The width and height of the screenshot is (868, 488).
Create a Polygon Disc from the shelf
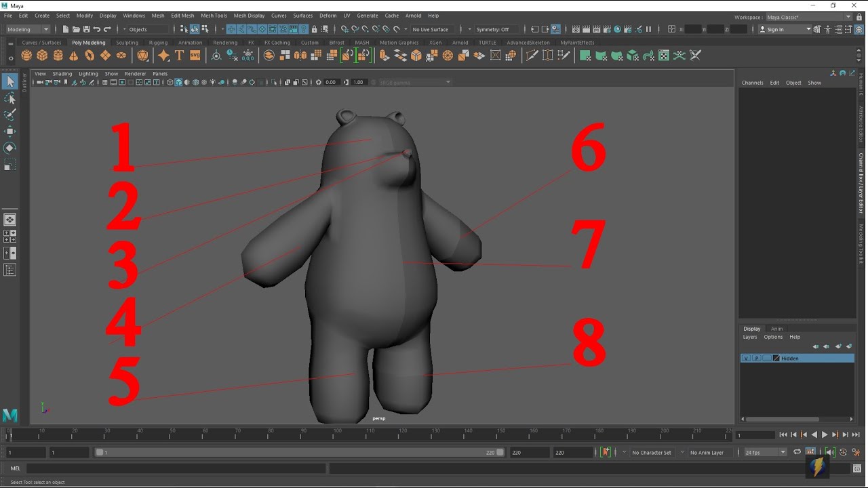click(x=121, y=55)
